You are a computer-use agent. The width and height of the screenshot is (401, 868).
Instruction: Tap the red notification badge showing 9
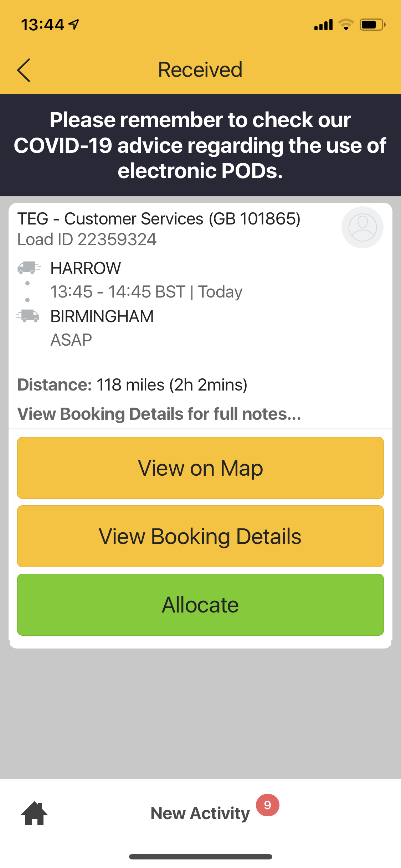(x=267, y=805)
